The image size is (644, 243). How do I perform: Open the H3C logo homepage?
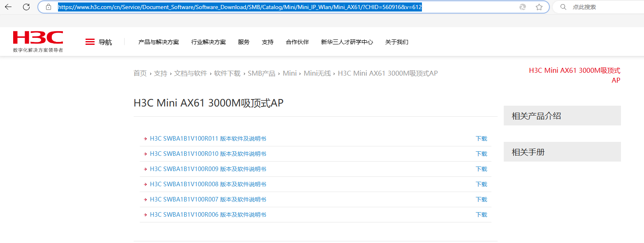point(38,37)
